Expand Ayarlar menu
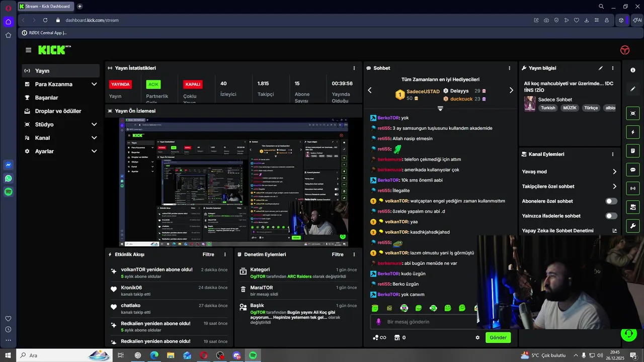The width and height of the screenshot is (644, 362). [94, 151]
